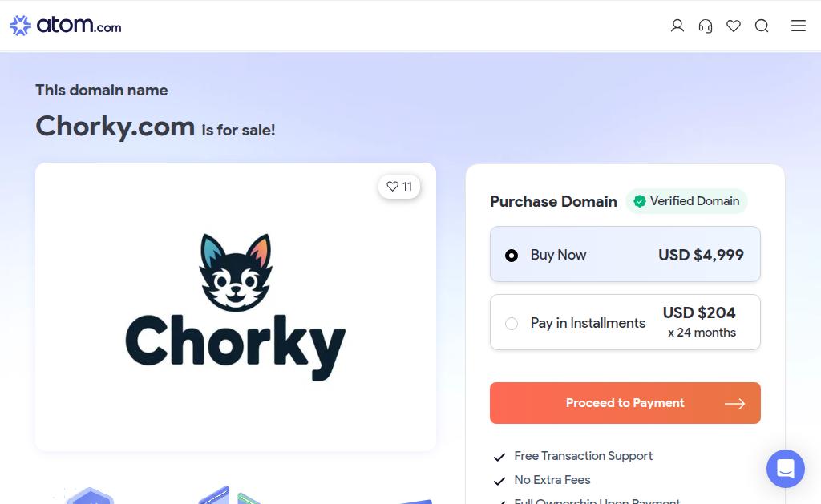Screen dimensions: 821x504
Task: Click No Extra Fees item
Action: coord(552,480)
